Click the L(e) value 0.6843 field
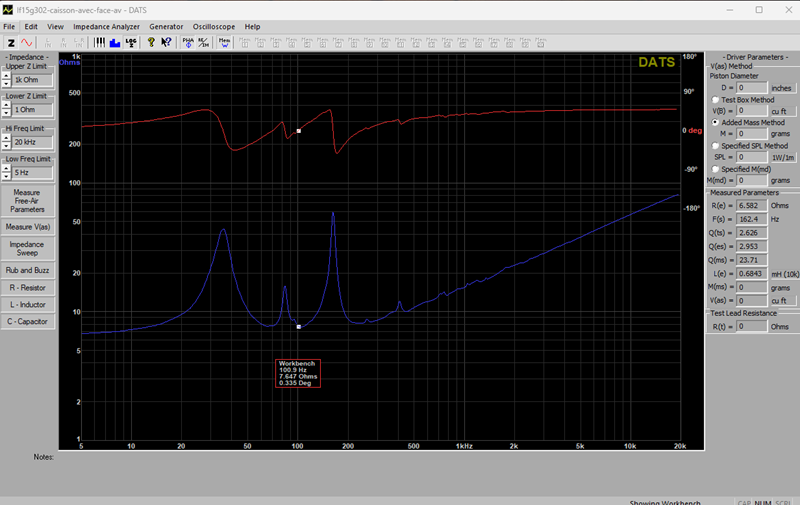This screenshot has height=505, width=800. (752, 274)
